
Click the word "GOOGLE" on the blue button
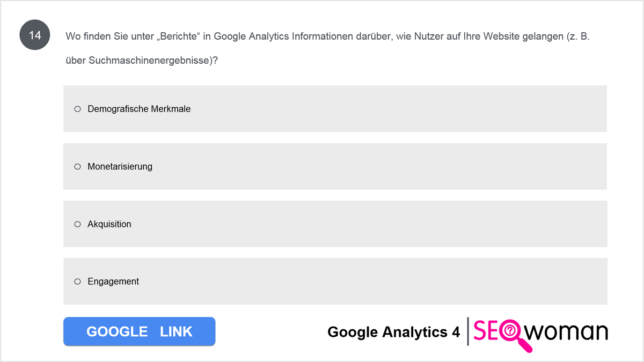pos(117,332)
